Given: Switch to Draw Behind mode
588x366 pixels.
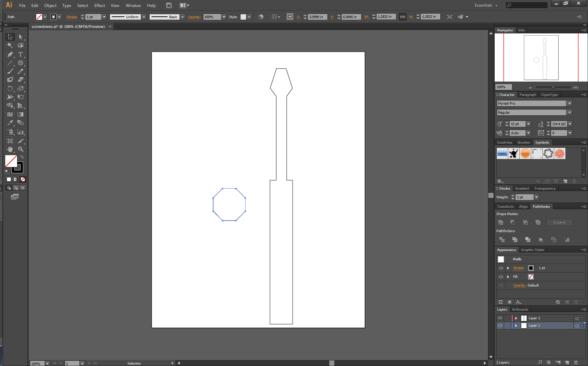Looking at the screenshot, I should click(x=16, y=188).
